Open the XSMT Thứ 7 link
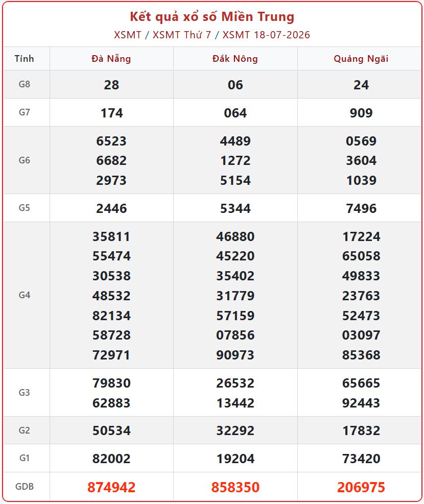This screenshot has height=504, width=424. 182,35
